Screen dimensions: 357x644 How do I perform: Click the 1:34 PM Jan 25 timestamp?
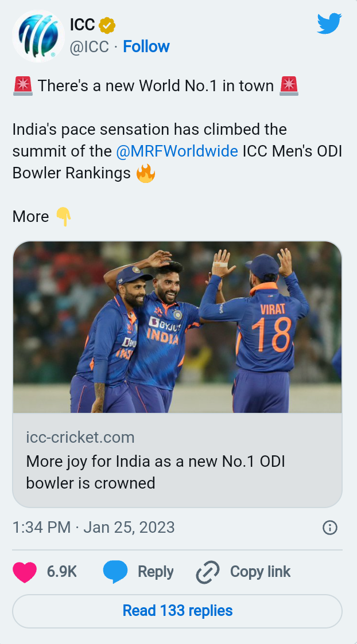[94, 527]
